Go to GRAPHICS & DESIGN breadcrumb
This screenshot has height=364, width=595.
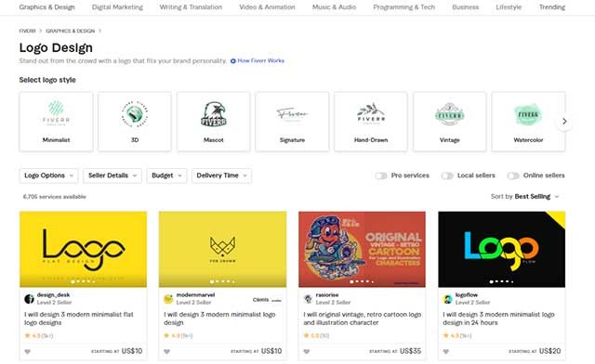tap(71, 31)
